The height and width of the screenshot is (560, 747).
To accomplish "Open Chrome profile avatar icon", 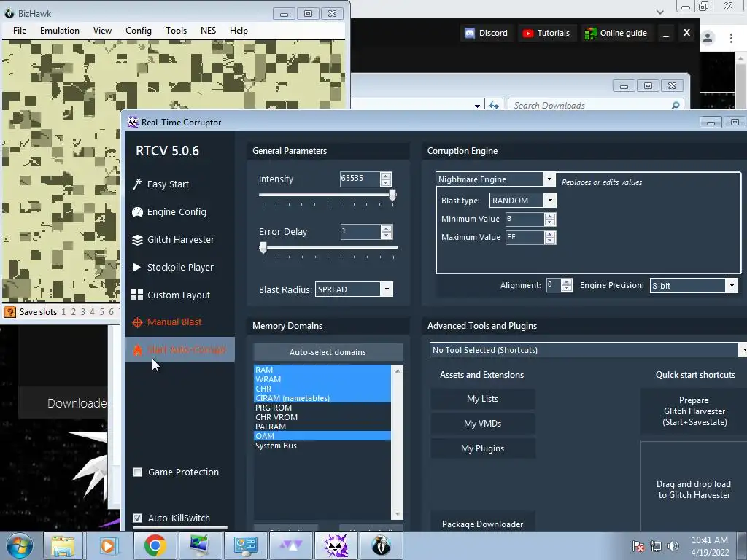I will [x=708, y=38].
